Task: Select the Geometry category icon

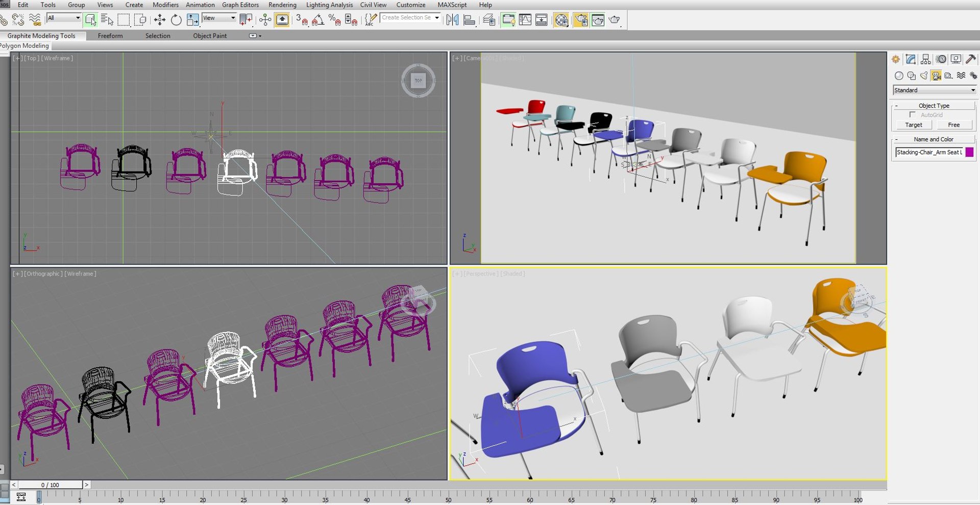Action: click(899, 75)
